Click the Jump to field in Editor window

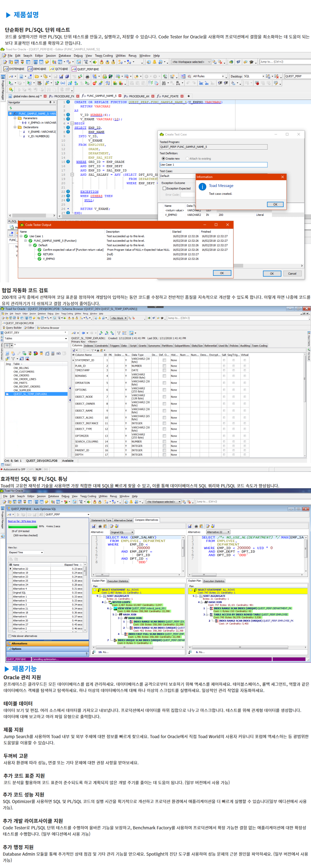(x=285, y=62)
